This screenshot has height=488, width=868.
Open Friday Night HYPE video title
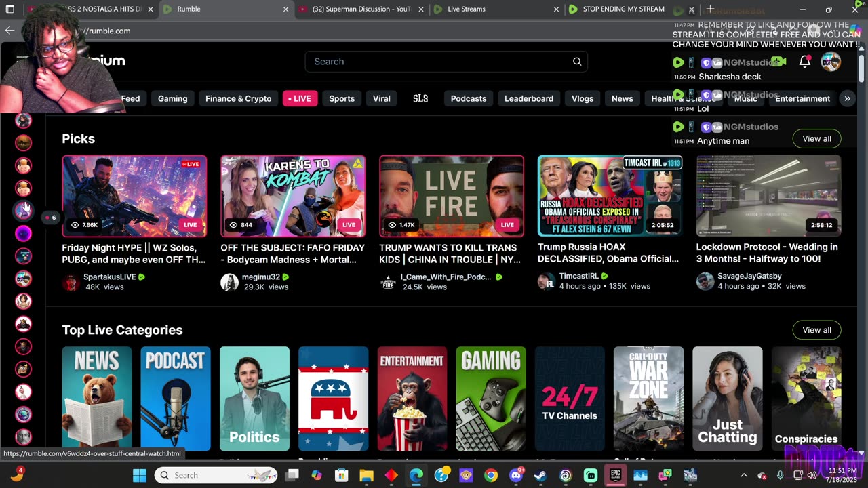(134, 253)
